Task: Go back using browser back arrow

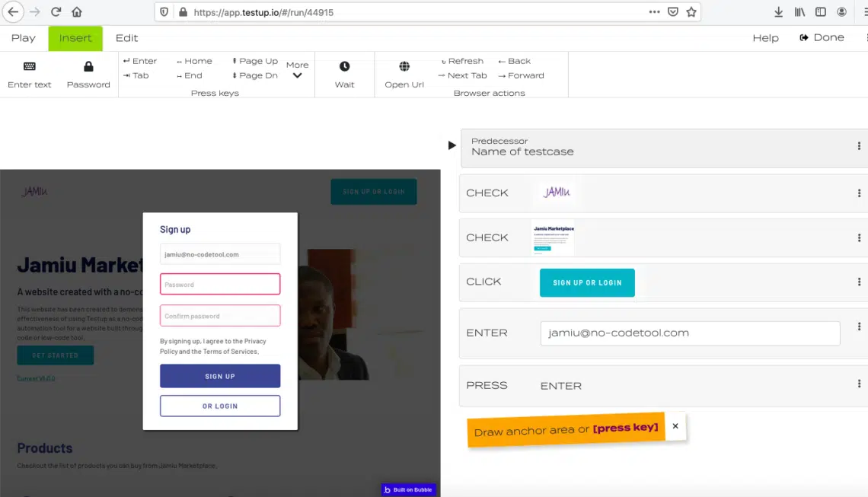Action: (13, 11)
